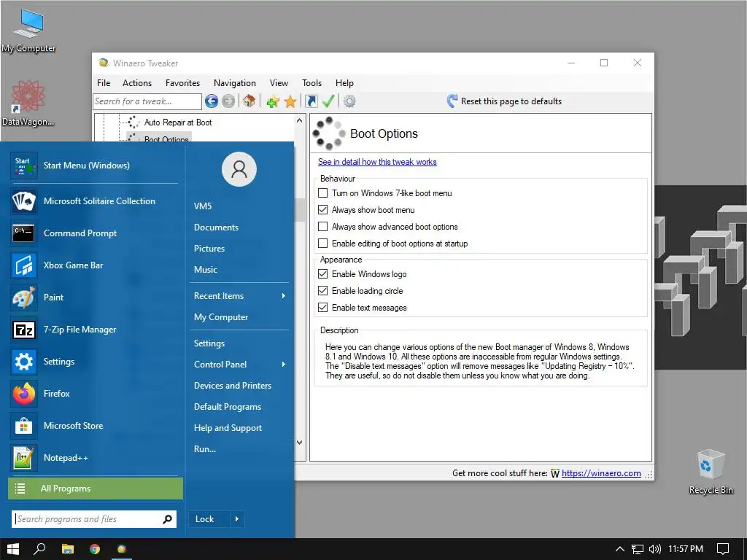This screenshot has height=560, width=747.
Task: Open See in detail how this tweak works
Action: tap(377, 162)
